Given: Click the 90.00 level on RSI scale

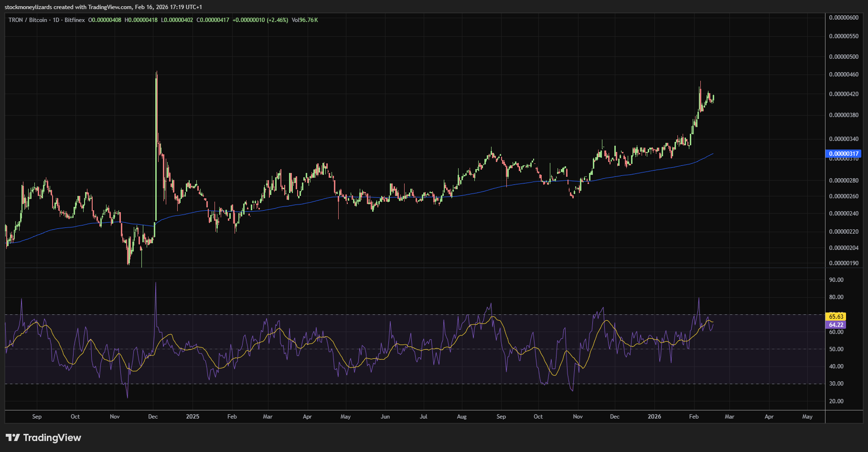Looking at the screenshot, I should (x=836, y=280).
